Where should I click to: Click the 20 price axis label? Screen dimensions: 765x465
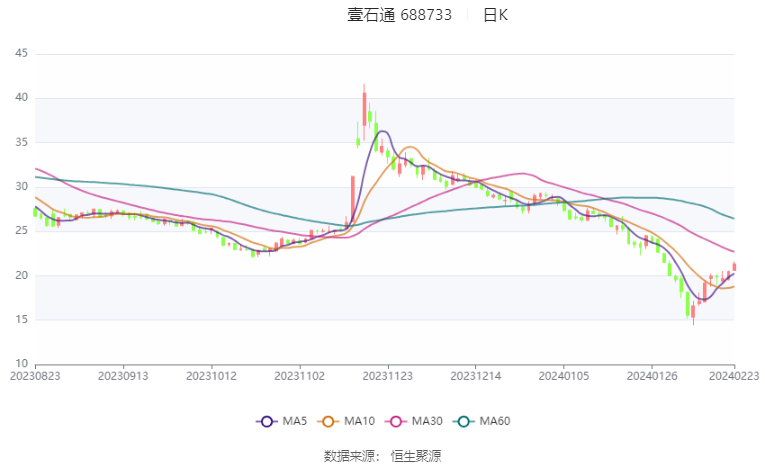click(21, 275)
